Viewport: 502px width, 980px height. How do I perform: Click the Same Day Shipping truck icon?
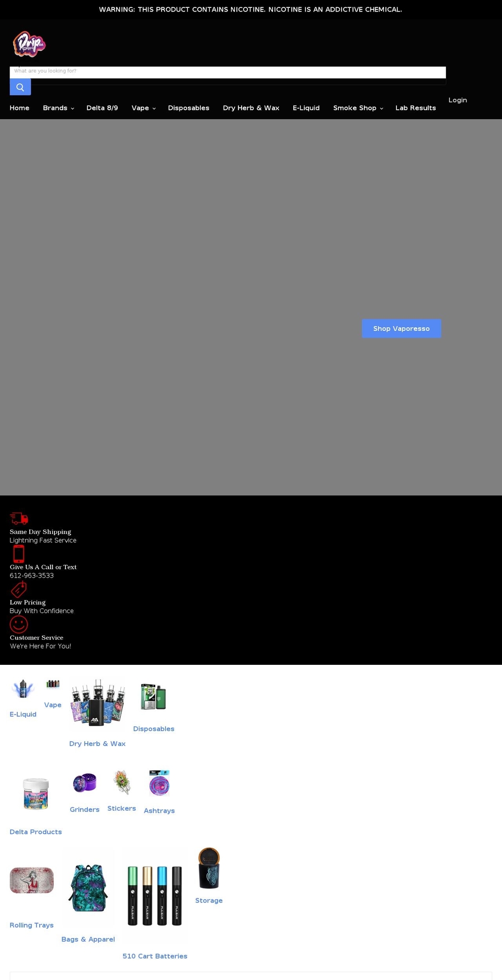click(19, 518)
